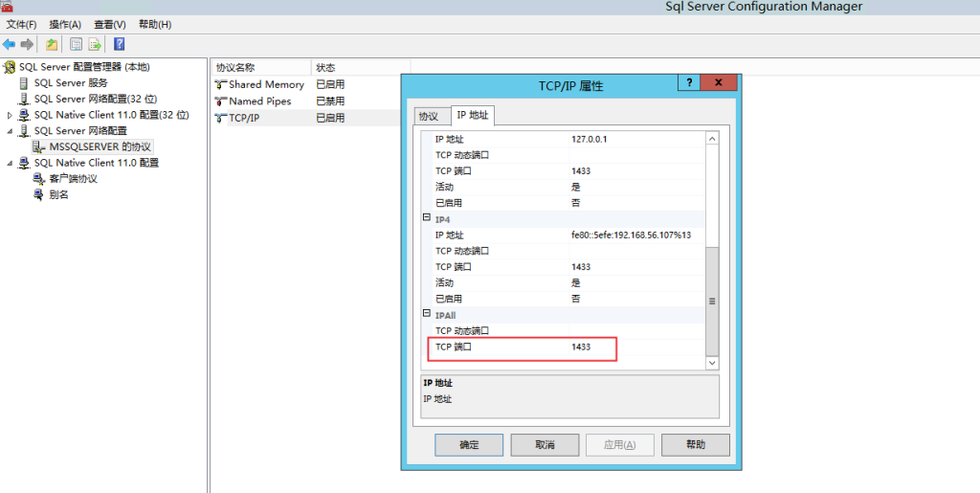Viewport: 980px width, 493px height.
Task: Click the Back arrow toolbar icon
Action: tap(9, 44)
